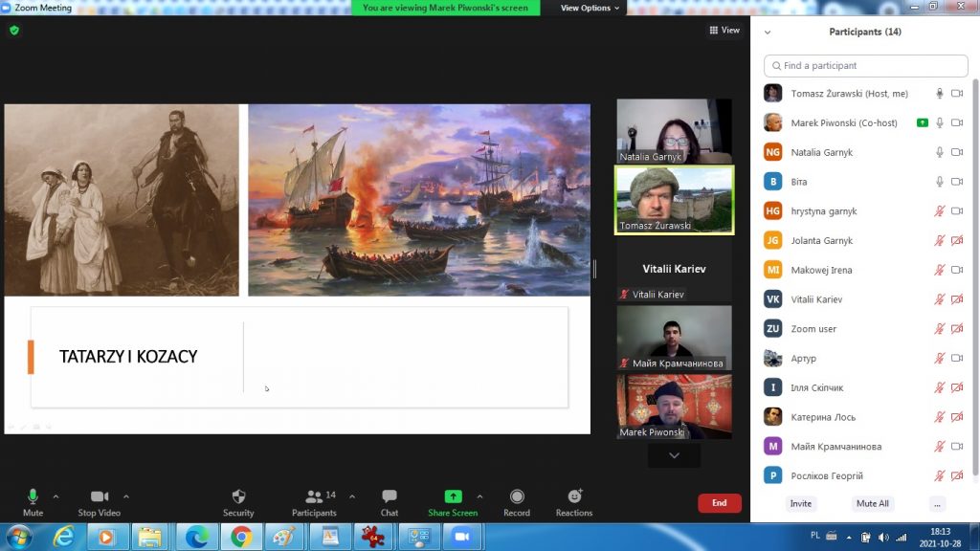Open the Reactions emoji icon
Screen dimensions: 980x551
tap(574, 497)
